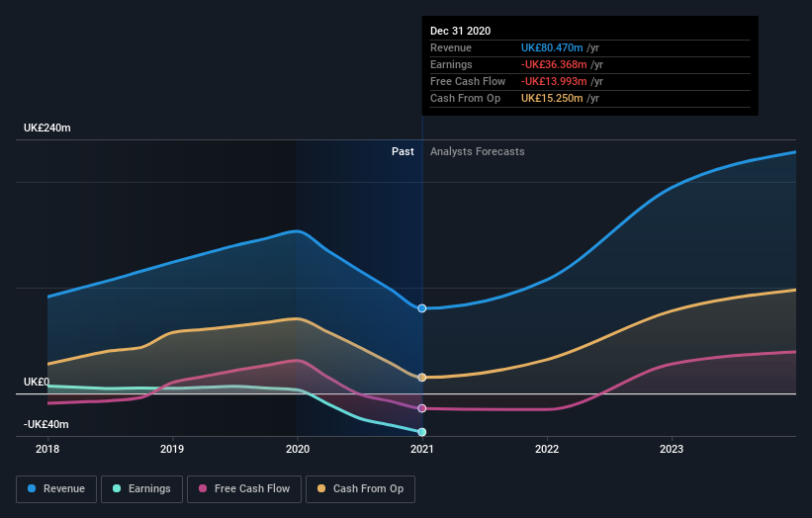Toggle the Revenue legend button

56,489
